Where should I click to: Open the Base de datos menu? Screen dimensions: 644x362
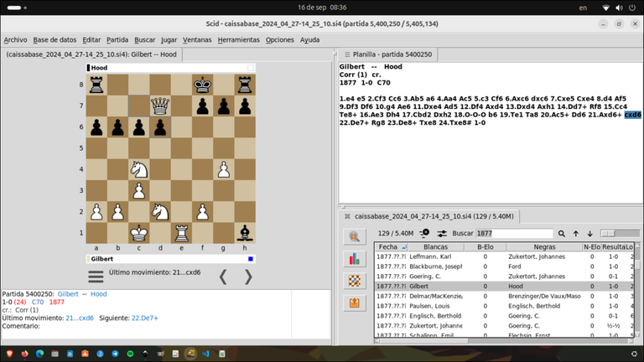[55, 40]
